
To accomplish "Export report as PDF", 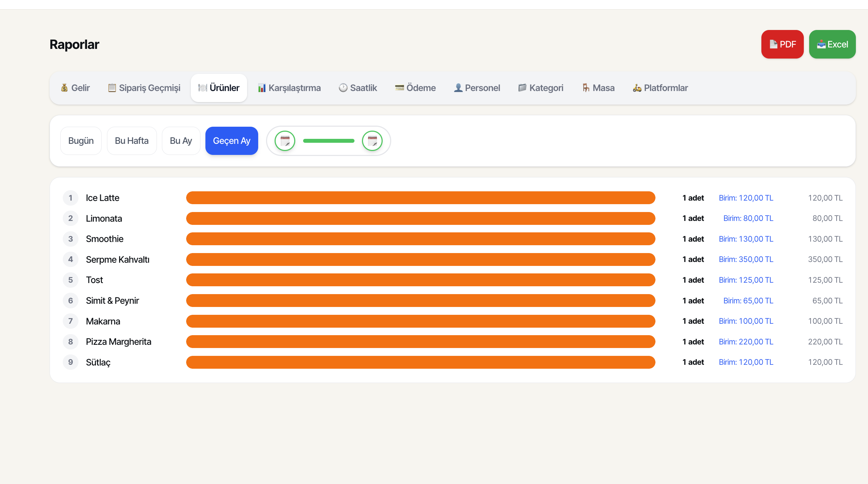I will 782,44.
